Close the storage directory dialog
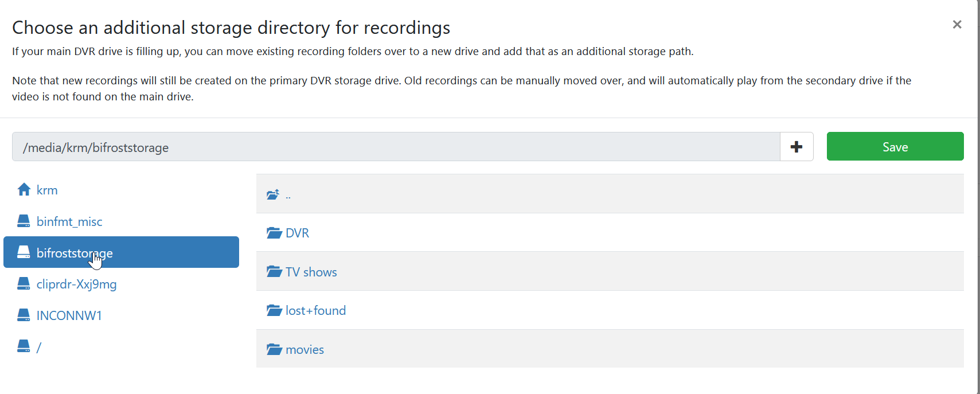 pos(956,25)
